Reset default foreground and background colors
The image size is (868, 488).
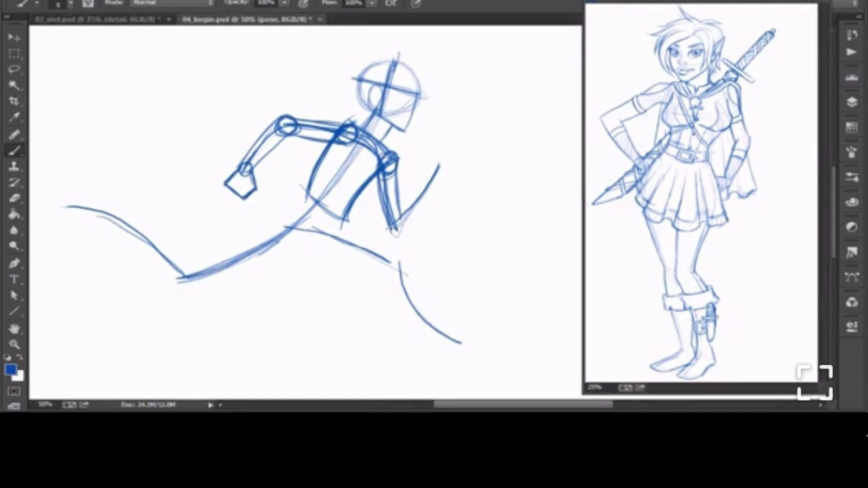[x=7, y=357]
